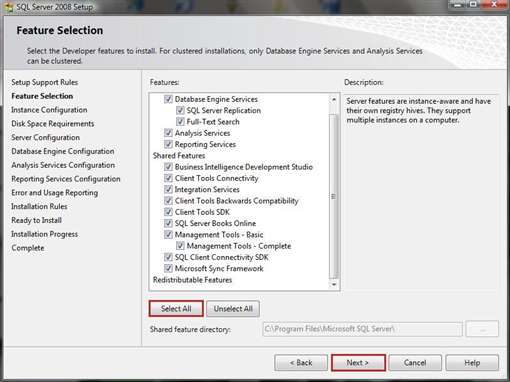Open Help for setup

[x=472, y=363]
